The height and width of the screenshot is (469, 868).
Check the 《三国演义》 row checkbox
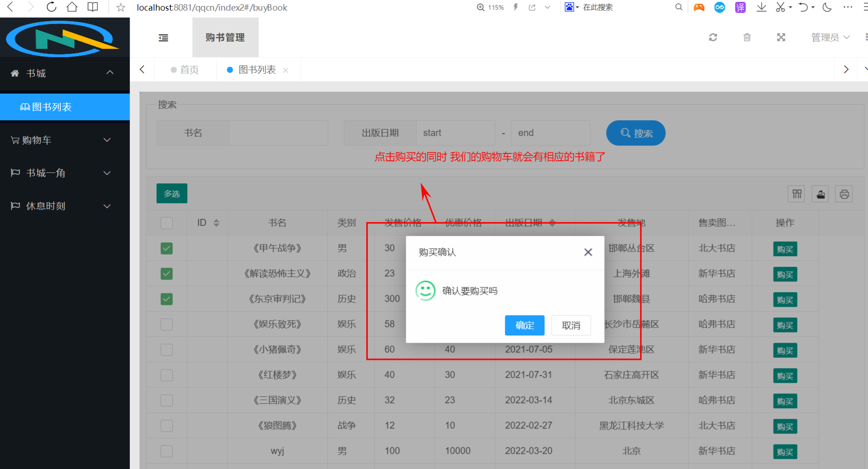tap(167, 400)
